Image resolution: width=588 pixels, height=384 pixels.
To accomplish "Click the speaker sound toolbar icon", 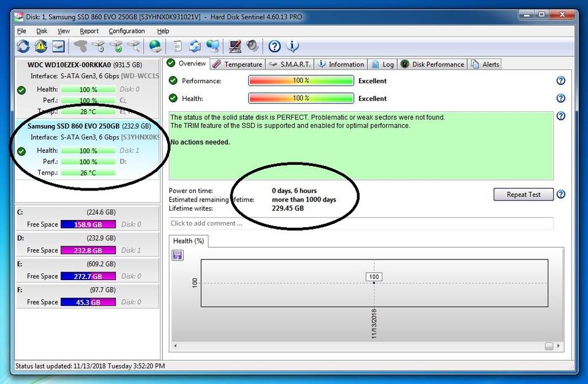I will [253, 46].
